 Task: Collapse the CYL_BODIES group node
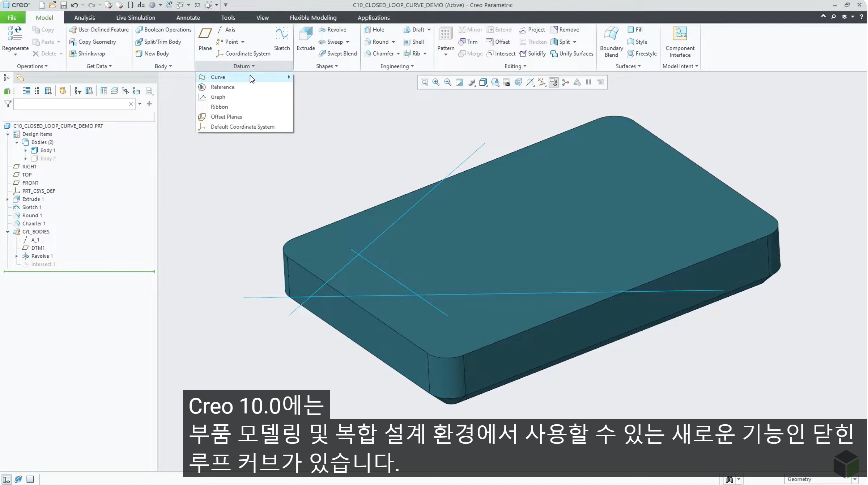coord(7,232)
